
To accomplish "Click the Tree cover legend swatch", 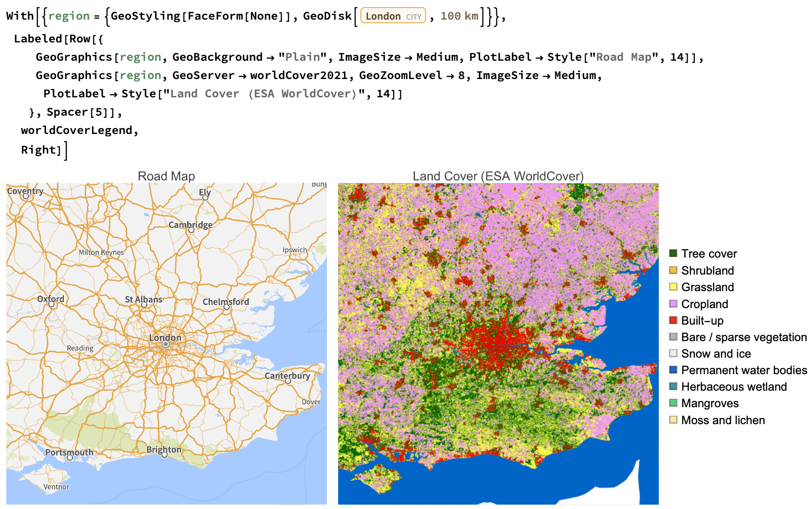I will point(673,254).
